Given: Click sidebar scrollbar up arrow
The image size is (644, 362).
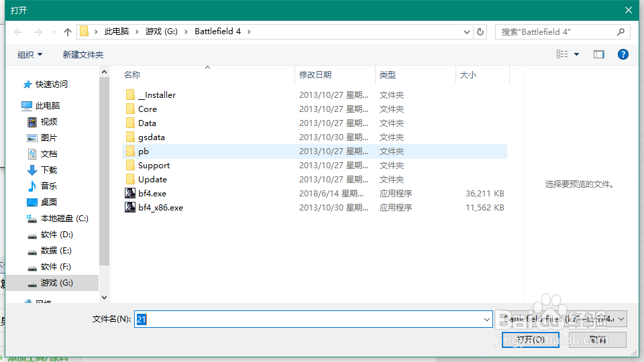Looking at the screenshot, I should 105,72.
